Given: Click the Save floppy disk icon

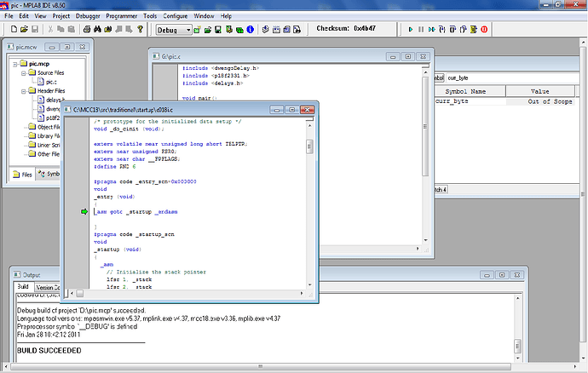Looking at the screenshot, I should click(x=35, y=29).
